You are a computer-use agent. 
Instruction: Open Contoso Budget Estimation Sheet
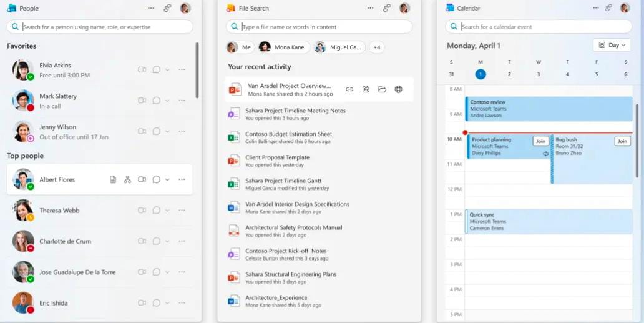coord(319,137)
